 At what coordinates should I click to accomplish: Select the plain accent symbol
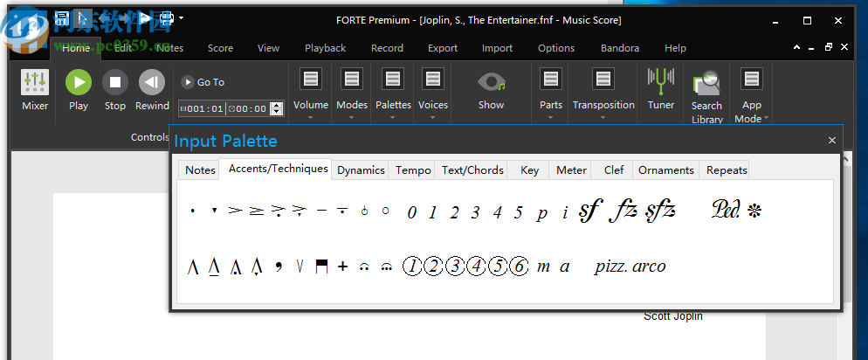(x=235, y=211)
